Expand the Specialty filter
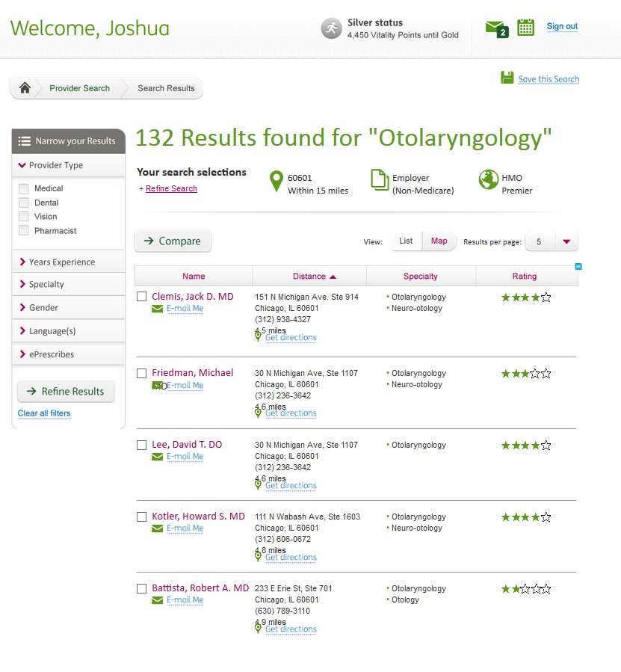 tap(69, 285)
